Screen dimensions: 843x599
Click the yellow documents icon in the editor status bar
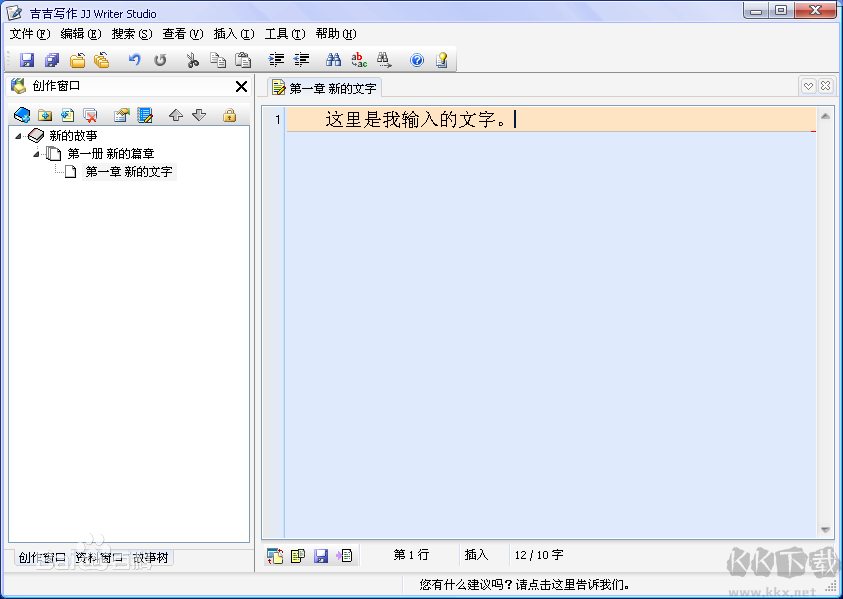298,555
